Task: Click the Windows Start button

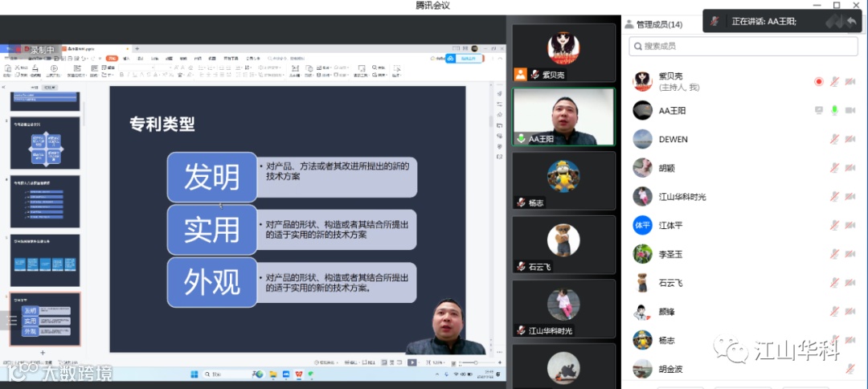Action: tap(194, 374)
